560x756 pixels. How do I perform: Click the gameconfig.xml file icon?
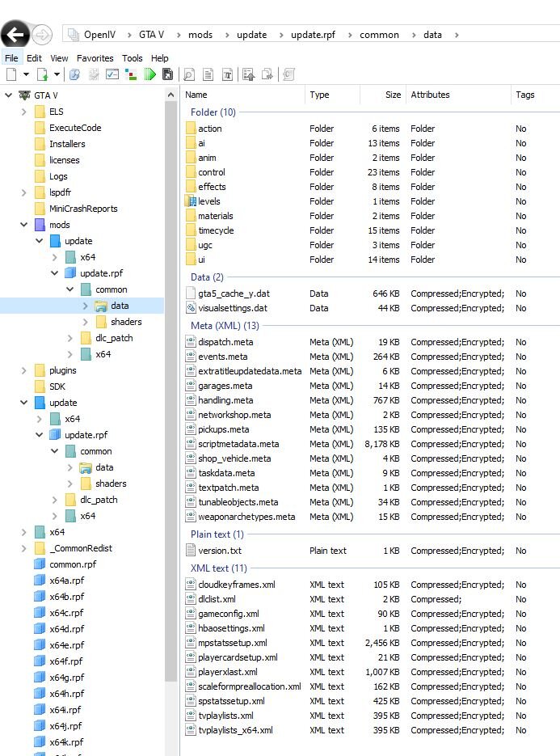(191, 613)
